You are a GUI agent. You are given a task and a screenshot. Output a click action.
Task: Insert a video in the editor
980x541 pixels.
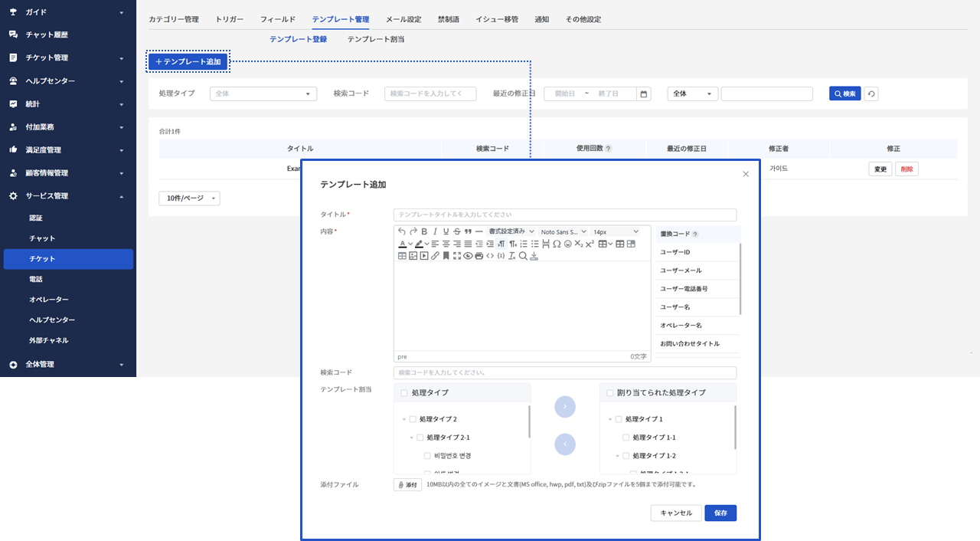tap(424, 256)
